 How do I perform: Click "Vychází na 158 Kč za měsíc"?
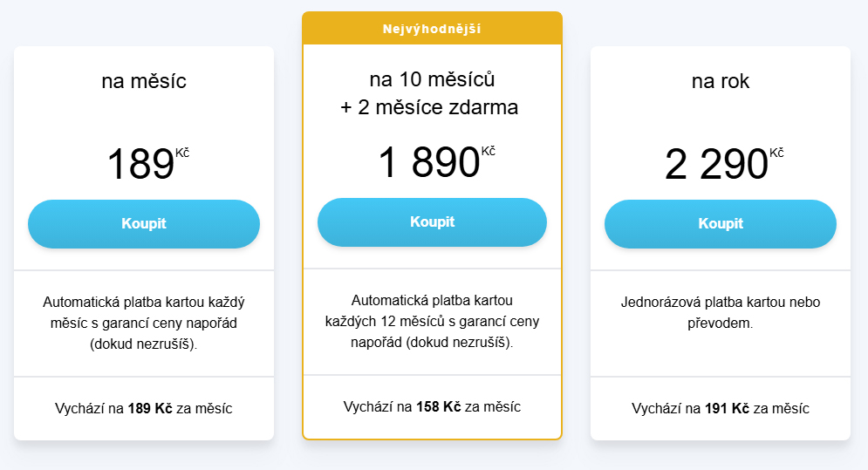[432, 406]
